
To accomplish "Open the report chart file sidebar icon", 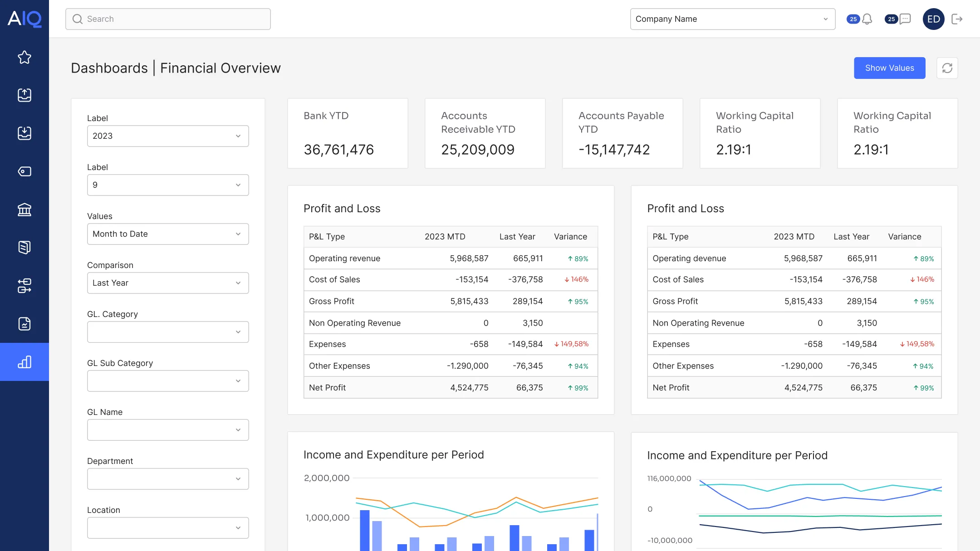I will [24, 324].
